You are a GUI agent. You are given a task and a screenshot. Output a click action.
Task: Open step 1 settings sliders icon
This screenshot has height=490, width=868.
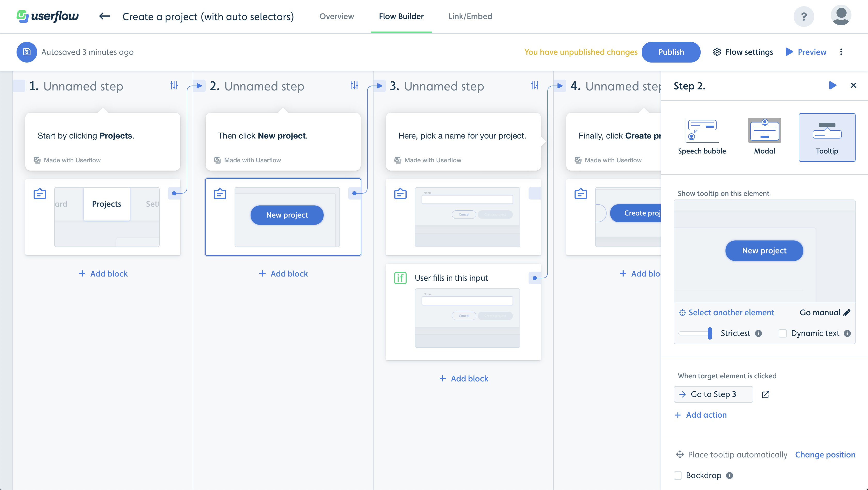[x=174, y=86]
